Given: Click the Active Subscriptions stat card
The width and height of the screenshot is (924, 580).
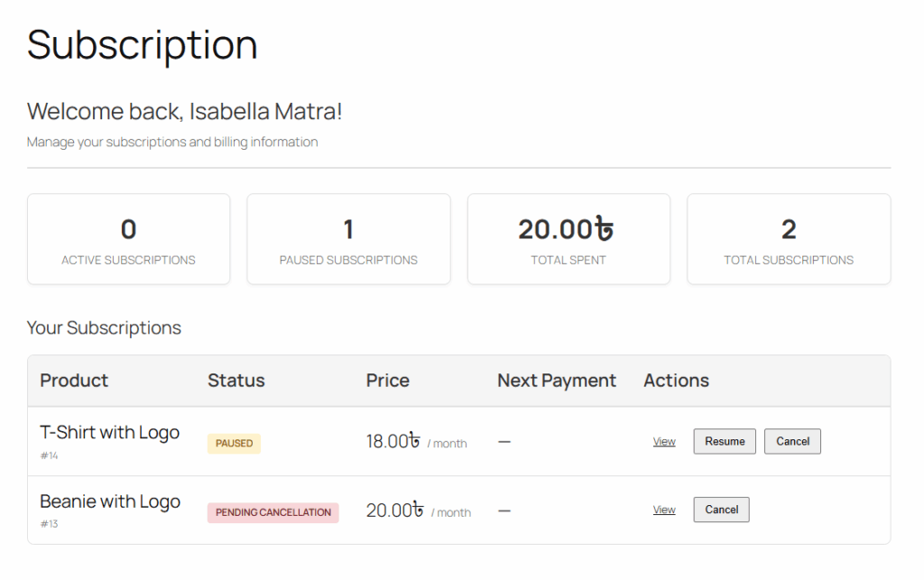Looking at the screenshot, I should [x=128, y=239].
